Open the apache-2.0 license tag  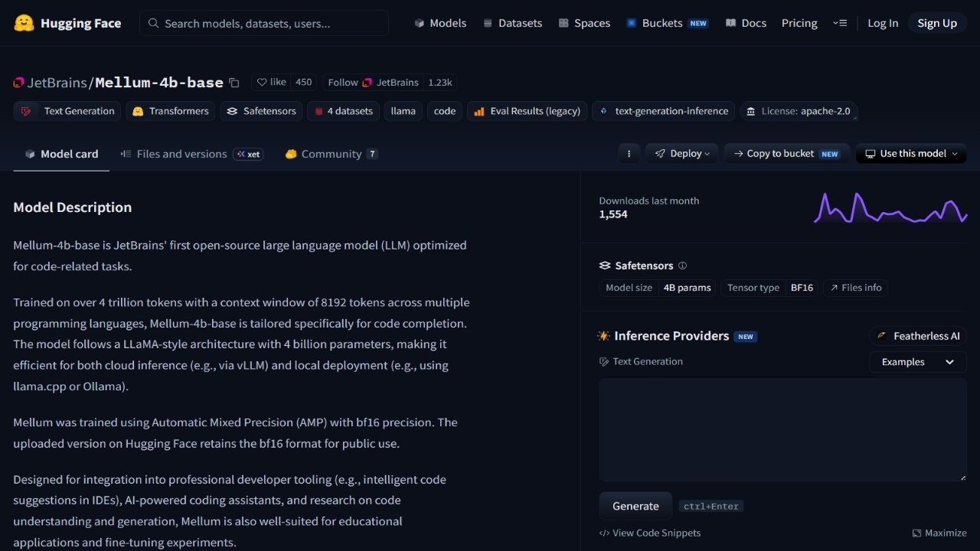[799, 111]
